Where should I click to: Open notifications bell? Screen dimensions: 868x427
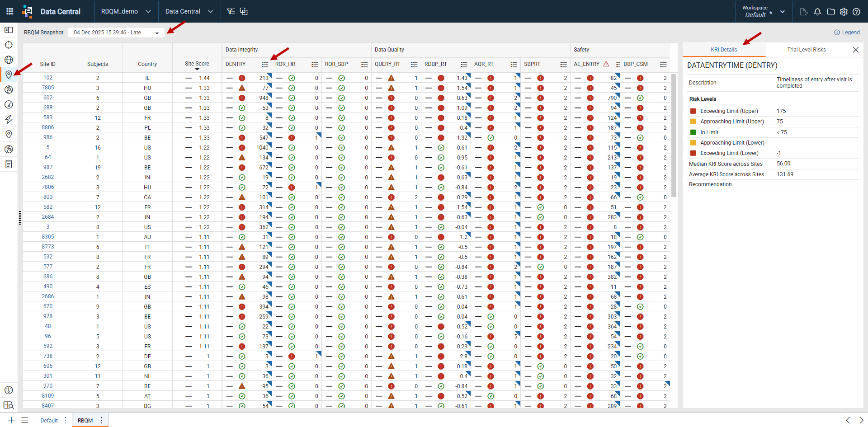(817, 12)
